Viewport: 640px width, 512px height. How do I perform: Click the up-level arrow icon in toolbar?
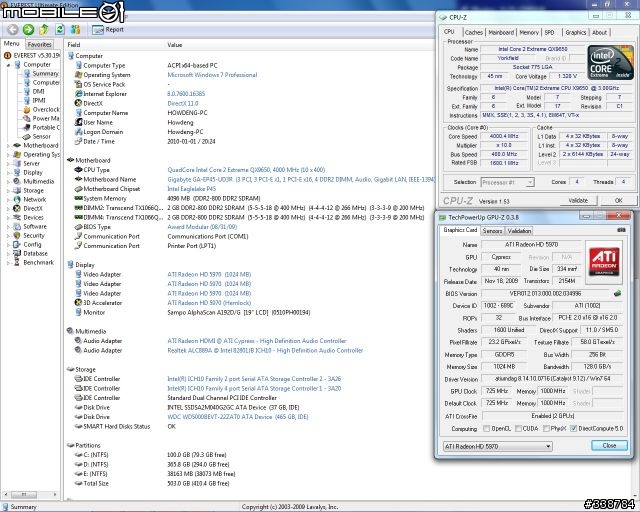coord(44,29)
